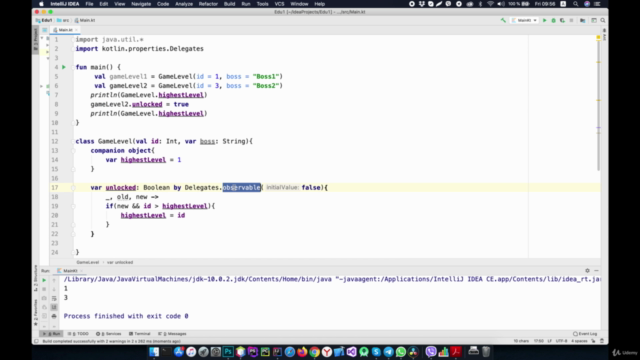Toggle the Structure side panel tab
The image size is (640, 360).
click(35, 278)
